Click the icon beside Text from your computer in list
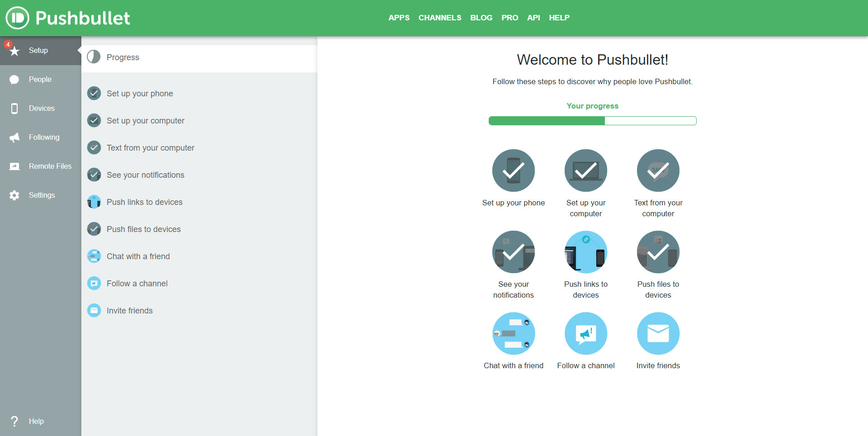Screen dimensions: 868x436 94,147
